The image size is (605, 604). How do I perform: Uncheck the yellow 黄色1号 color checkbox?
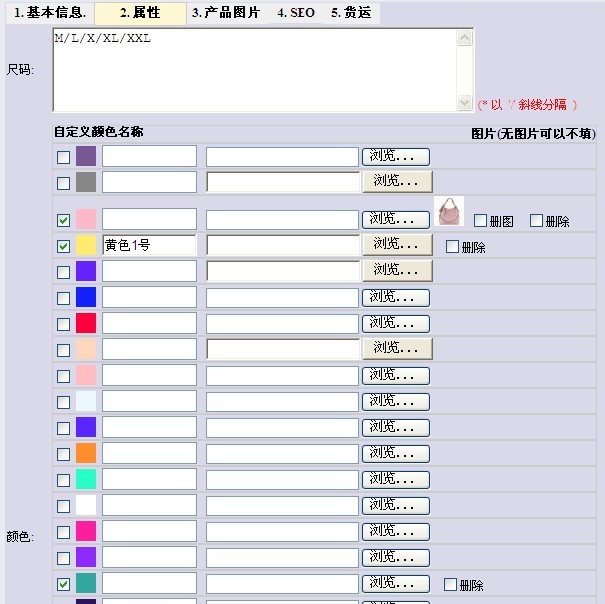63,246
